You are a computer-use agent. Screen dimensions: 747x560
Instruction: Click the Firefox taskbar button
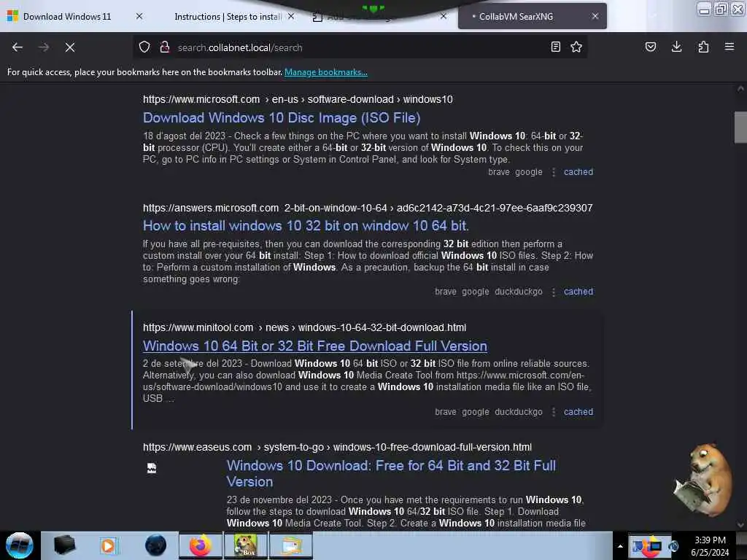(201, 545)
